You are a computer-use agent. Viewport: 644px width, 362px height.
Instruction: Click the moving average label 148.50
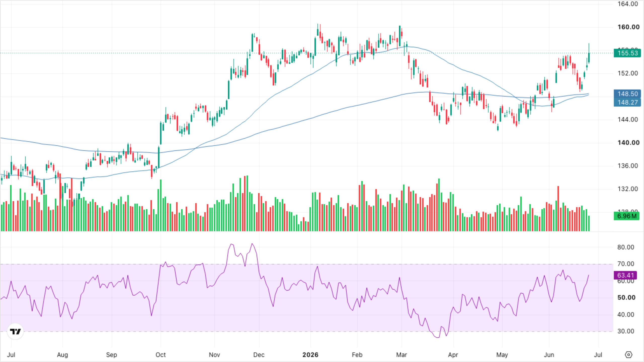pos(627,94)
